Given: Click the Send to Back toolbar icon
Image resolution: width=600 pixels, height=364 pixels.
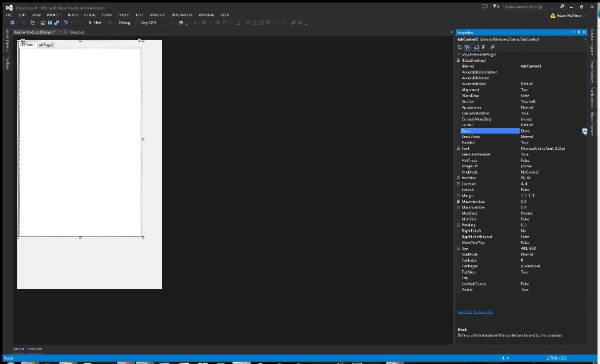Looking at the screenshot, I should (301, 22).
